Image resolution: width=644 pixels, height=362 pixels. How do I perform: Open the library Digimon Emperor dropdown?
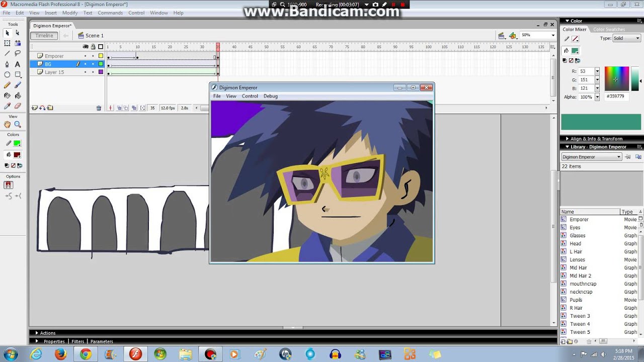tap(592, 157)
